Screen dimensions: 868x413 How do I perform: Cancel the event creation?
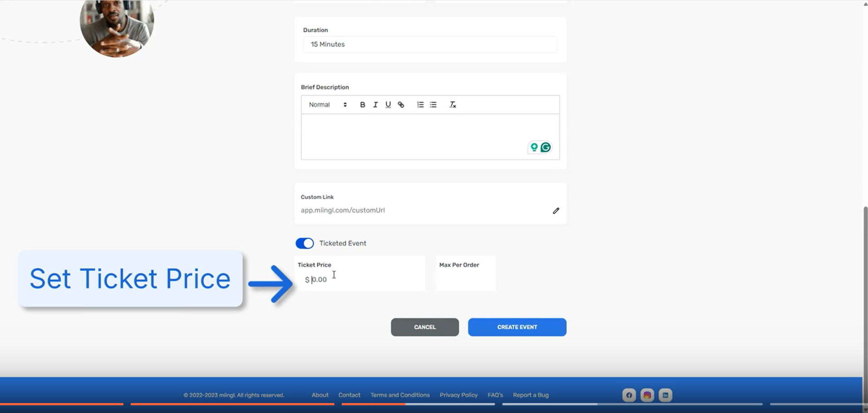[425, 327]
